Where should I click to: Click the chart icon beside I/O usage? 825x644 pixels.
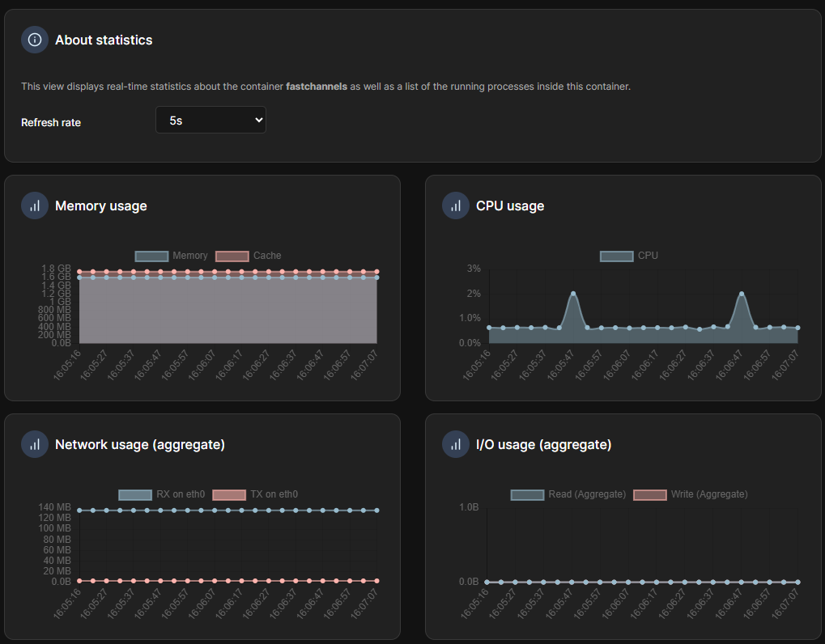click(456, 444)
